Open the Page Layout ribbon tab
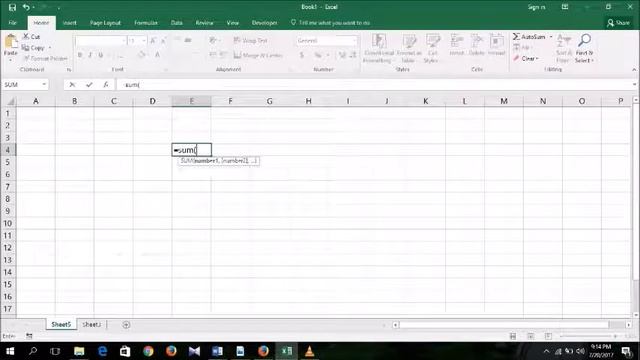This screenshot has width=640, height=360. [105, 23]
